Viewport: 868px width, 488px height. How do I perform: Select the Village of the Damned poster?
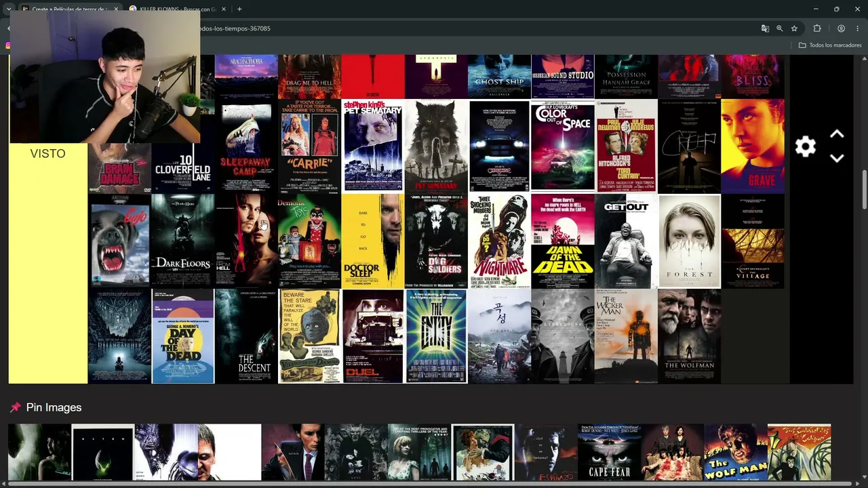(309, 336)
